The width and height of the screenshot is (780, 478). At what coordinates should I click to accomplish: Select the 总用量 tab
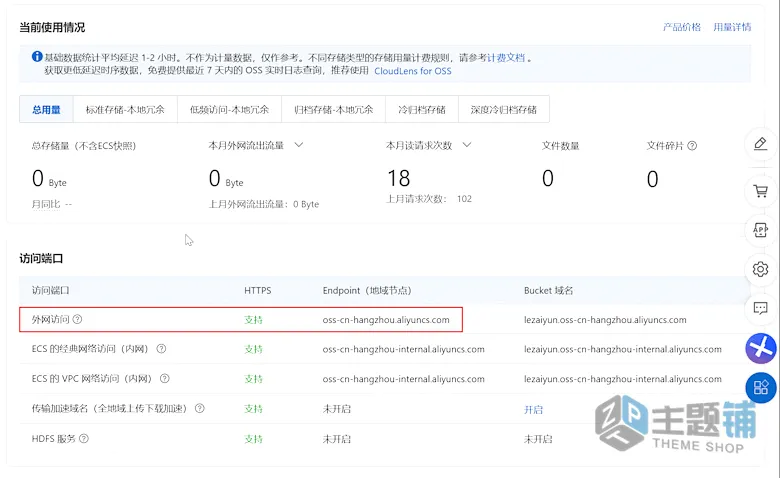[x=46, y=109]
